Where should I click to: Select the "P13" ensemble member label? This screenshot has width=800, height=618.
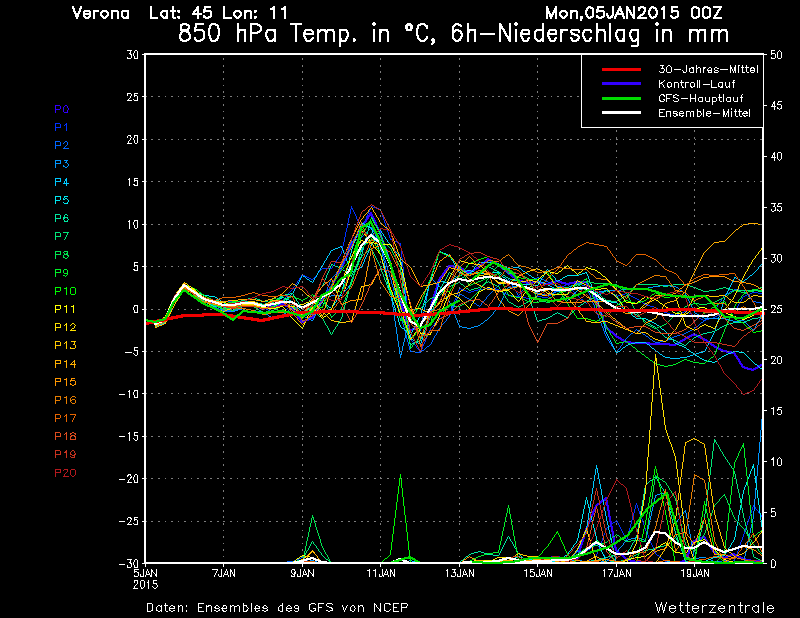pyautogui.click(x=65, y=345)
